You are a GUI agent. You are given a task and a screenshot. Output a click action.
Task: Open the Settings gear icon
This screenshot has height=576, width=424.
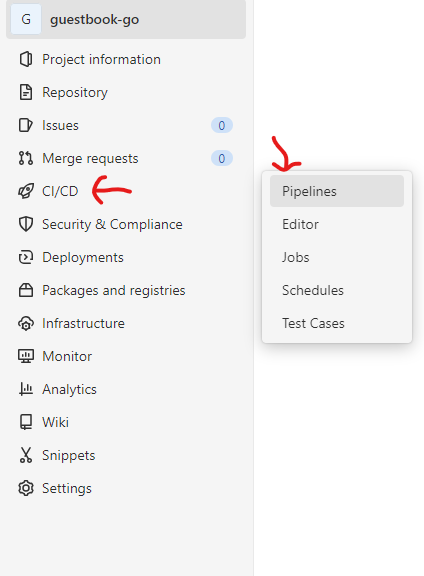[x=26, y=488]
